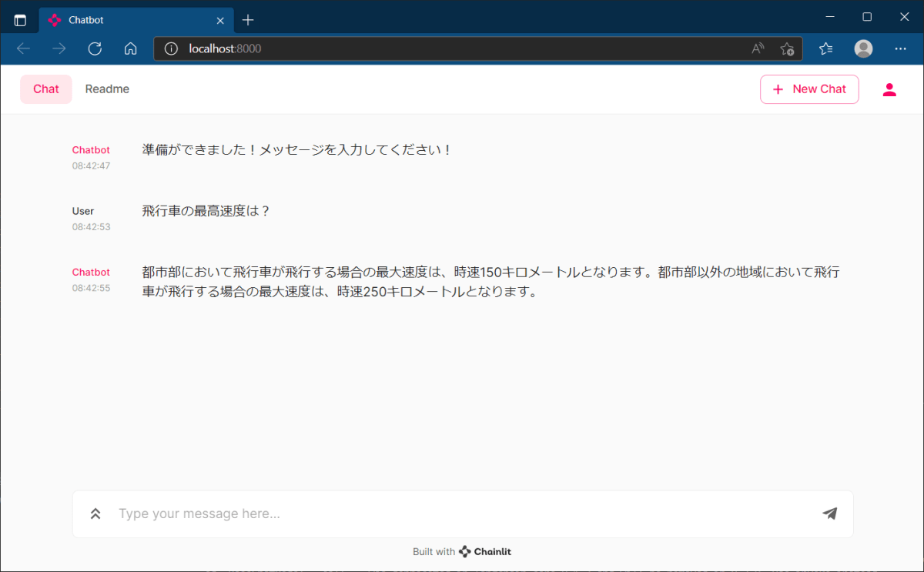Click the timestamp 08:42:53

click(x=92, y=227)
